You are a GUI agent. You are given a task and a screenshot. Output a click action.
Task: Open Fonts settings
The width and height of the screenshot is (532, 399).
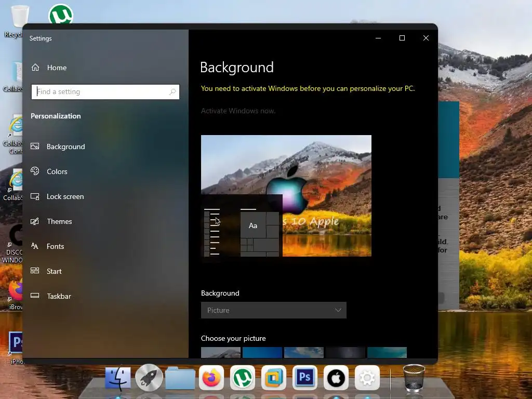coord(55,246)
